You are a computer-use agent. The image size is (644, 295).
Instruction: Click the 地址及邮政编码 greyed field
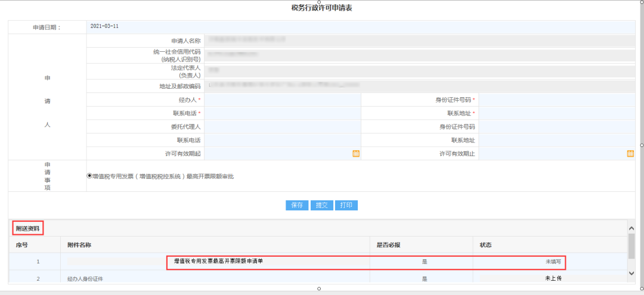tap(420, 86)
